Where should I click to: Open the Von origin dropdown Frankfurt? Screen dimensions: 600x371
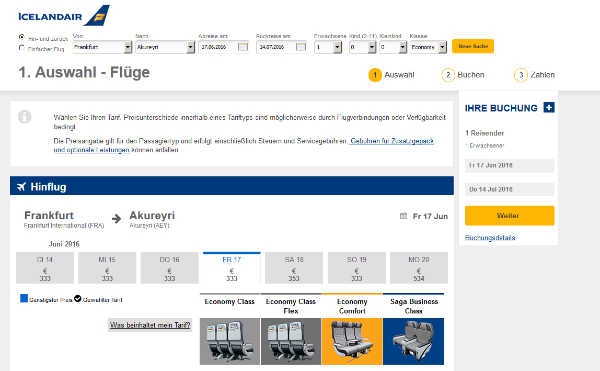click(102, 47)
